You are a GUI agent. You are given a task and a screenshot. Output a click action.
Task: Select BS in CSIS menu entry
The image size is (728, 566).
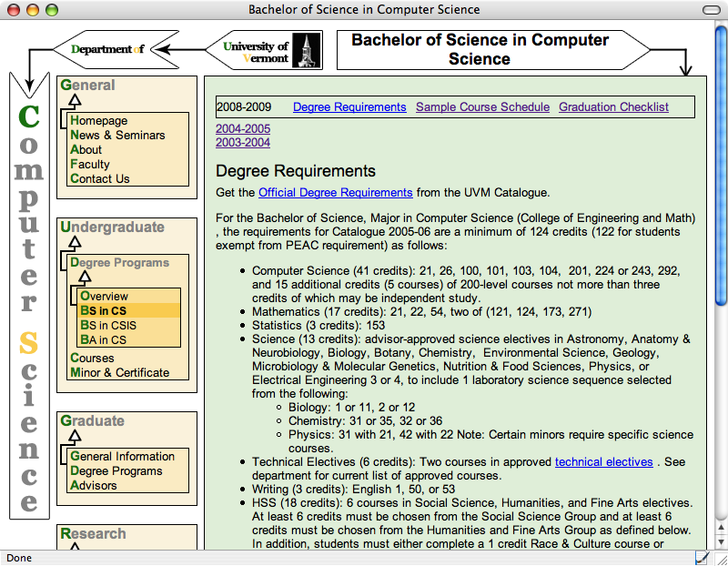tap(108, 325)
